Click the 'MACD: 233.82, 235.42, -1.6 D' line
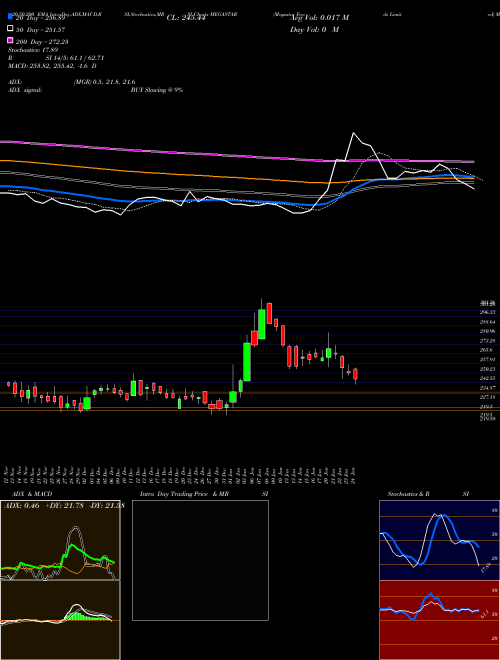 (x=52, y=66)
